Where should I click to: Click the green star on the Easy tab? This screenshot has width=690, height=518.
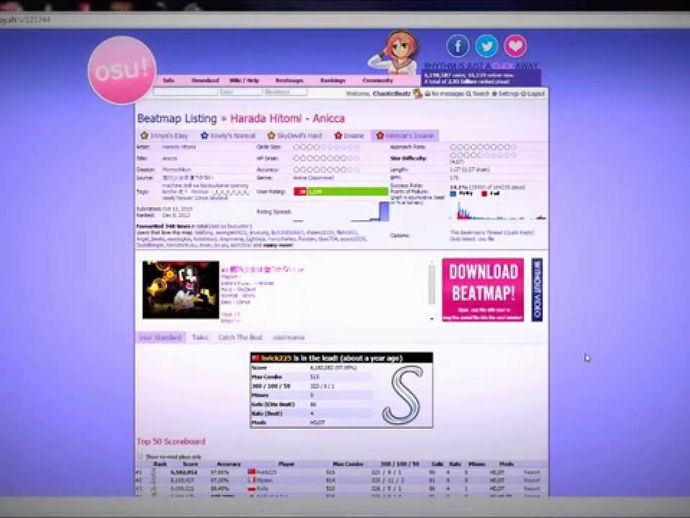click(x=144, y=136)
